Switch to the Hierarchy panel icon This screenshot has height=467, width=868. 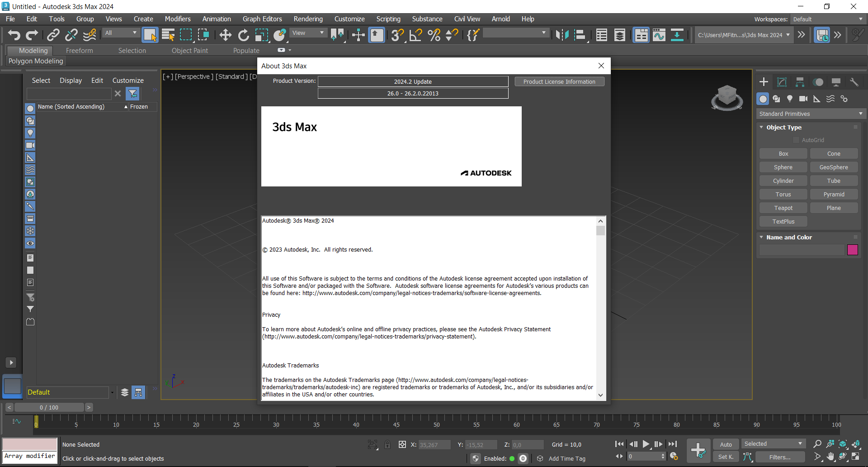[x=800, y=82]
